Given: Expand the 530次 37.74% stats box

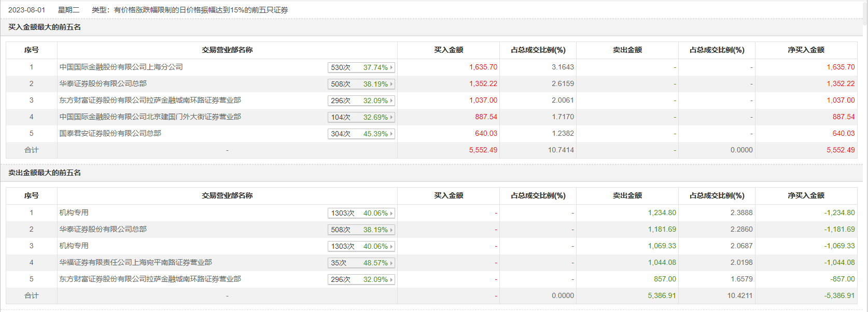Looking at the screenshot, I should [x=361, y=67].
